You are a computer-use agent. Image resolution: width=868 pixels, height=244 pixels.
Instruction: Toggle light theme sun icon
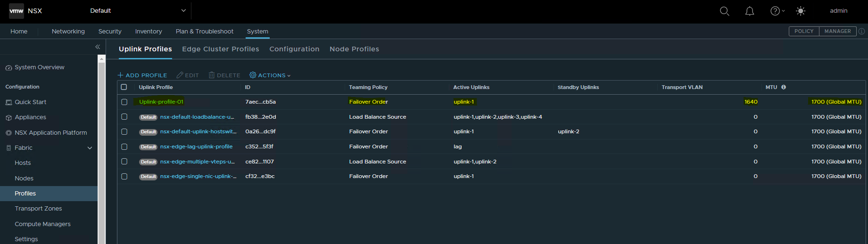(801, 11)
